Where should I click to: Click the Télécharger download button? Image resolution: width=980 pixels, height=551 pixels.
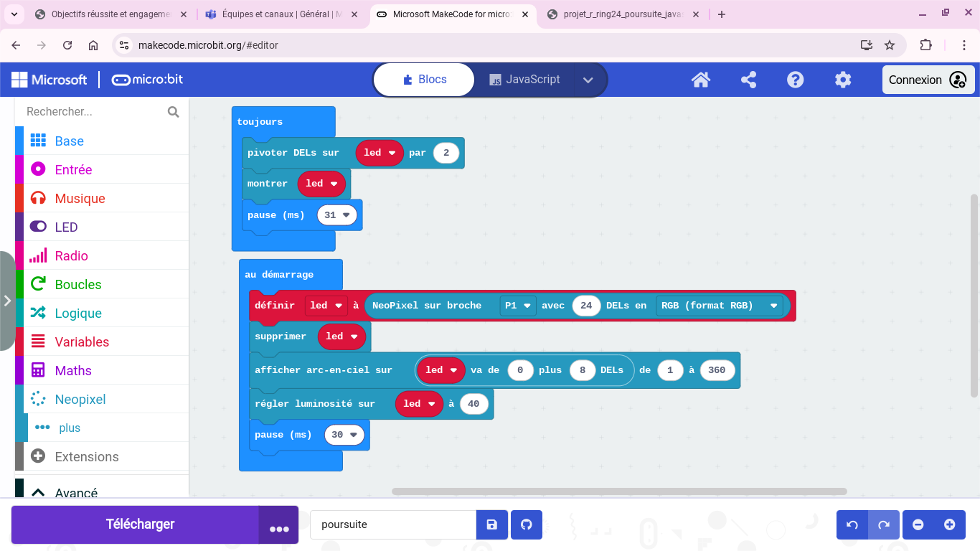pyautogui.click(x=135, y=524)
